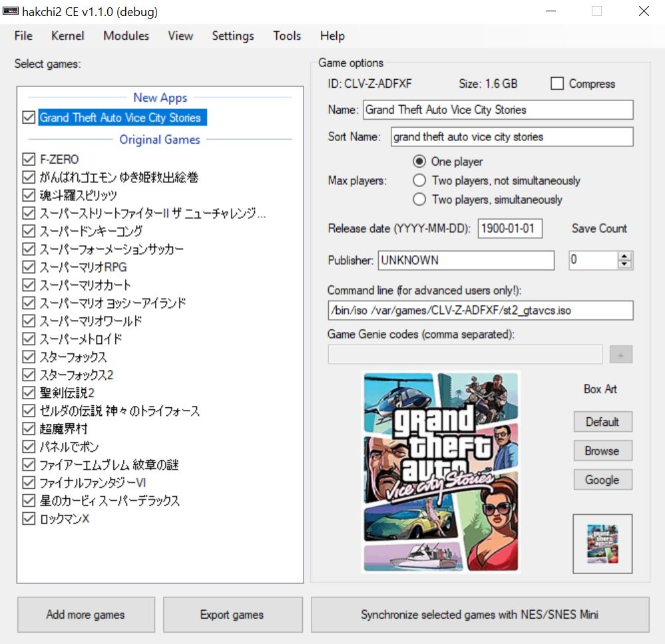Select Two players, simultaneously option

(x=419, y=200)
